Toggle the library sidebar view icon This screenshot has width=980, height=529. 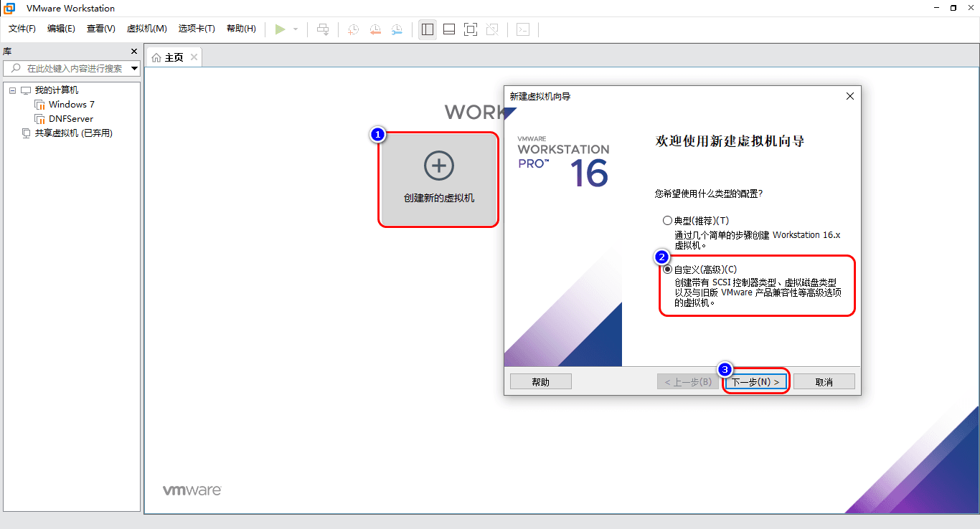[428, 29]
